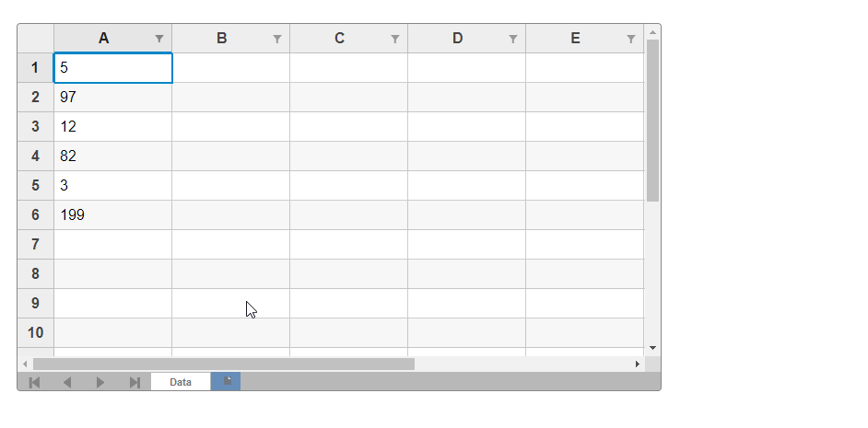This screenshot has width=868, height=428.
Task: Go to the last sheet tab arrow
Action: [x=135, y=382]
